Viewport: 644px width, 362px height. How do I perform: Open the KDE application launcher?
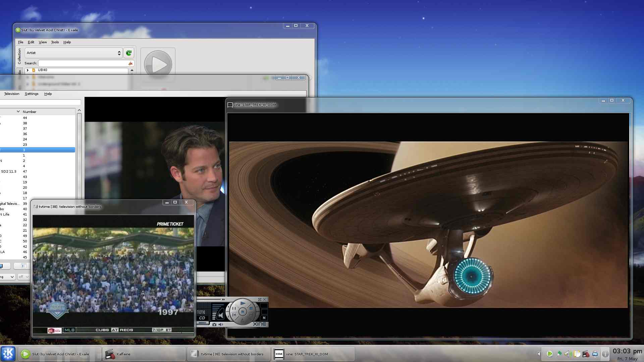pos(8,354)
